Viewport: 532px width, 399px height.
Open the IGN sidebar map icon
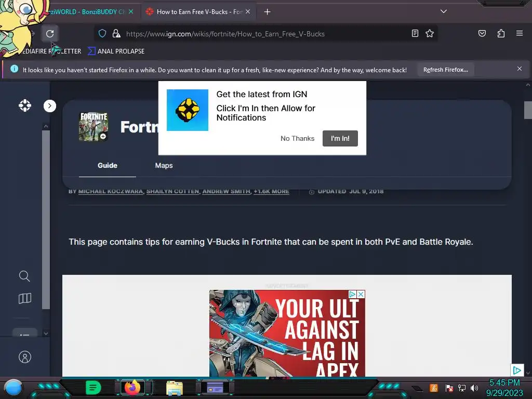(25, 298)
